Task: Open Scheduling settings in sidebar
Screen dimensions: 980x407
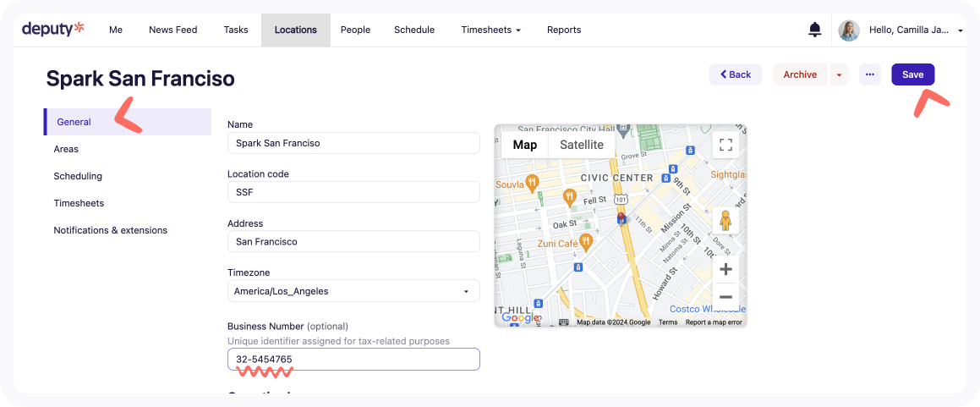Action: (78, 176)
